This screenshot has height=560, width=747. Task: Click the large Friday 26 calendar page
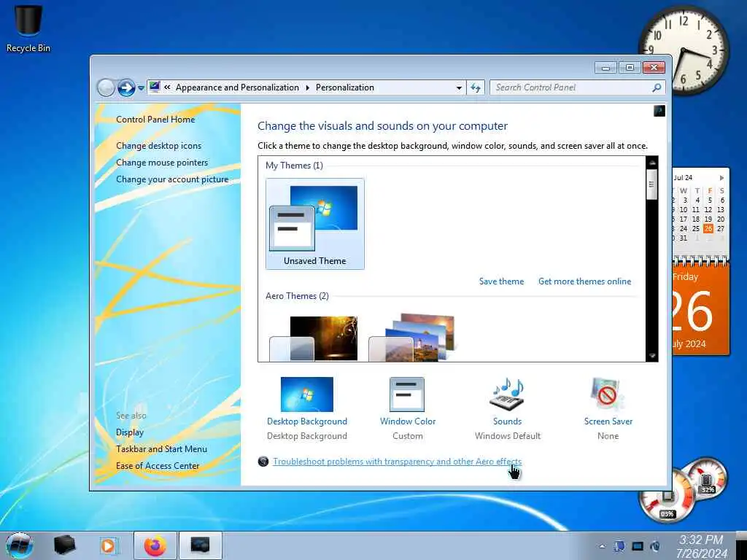[x=701, y=309]
